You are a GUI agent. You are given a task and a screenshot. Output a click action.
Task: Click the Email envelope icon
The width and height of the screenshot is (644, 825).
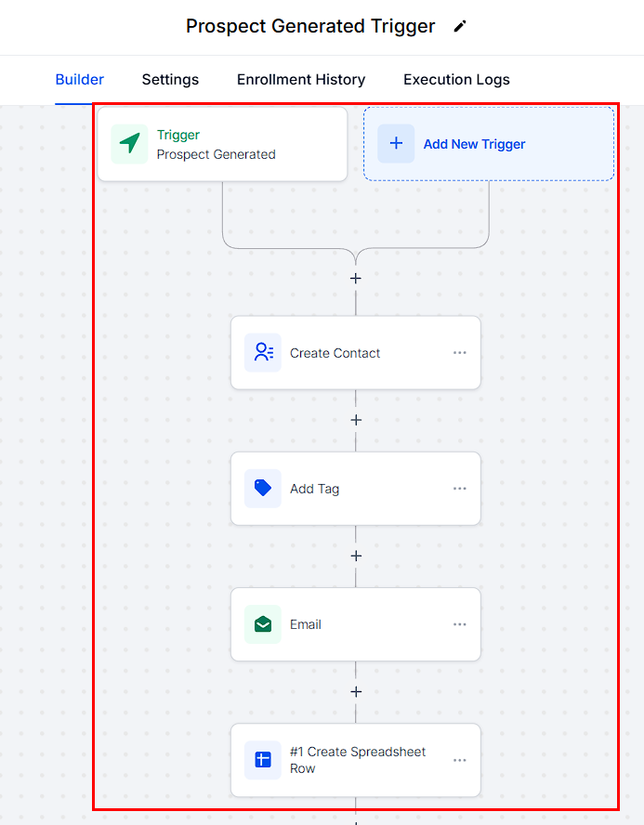263,624
